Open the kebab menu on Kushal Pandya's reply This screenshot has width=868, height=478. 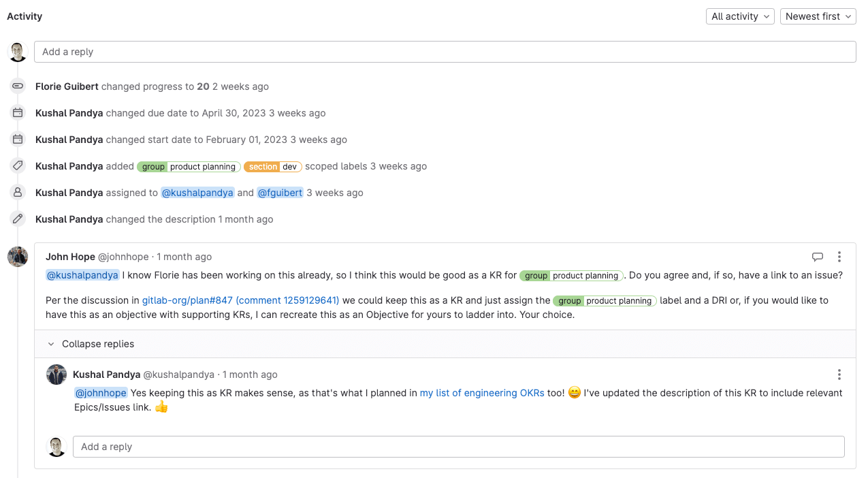point(839,375)
